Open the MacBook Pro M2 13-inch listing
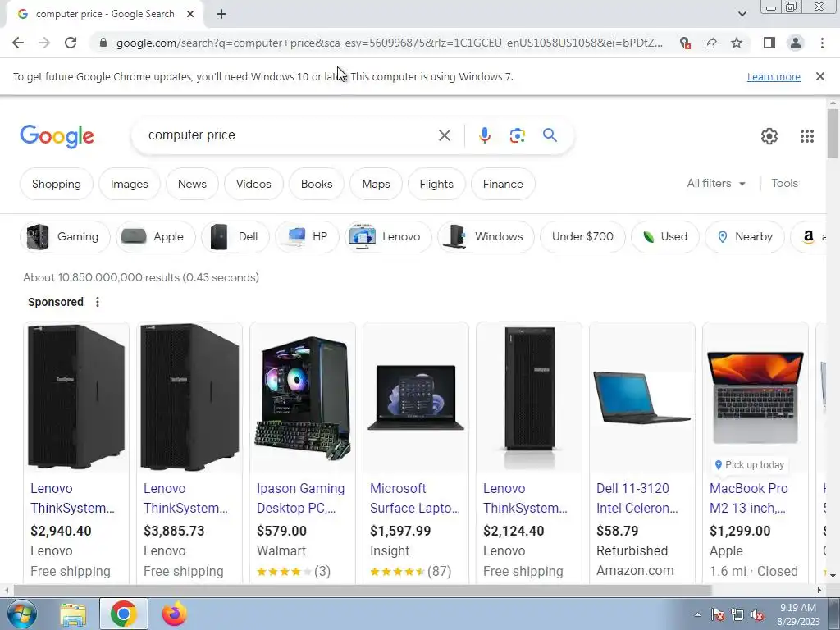 (749, 498)
